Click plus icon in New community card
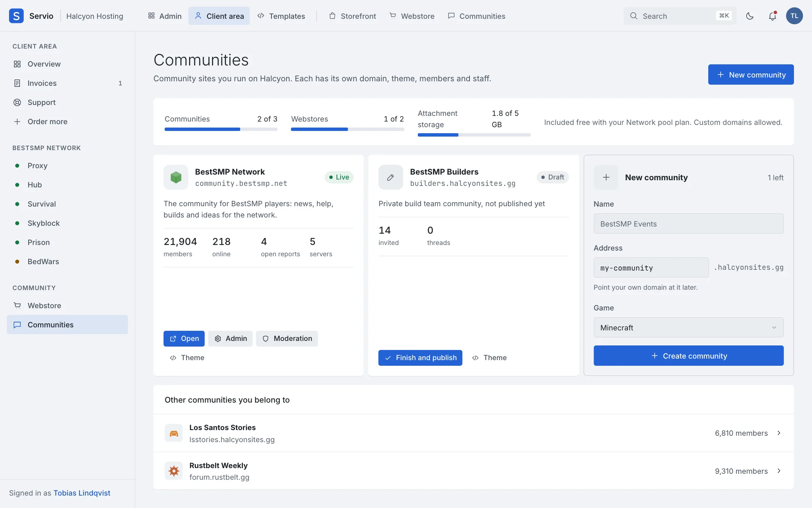Screen dimensions: 812x508 606,177
